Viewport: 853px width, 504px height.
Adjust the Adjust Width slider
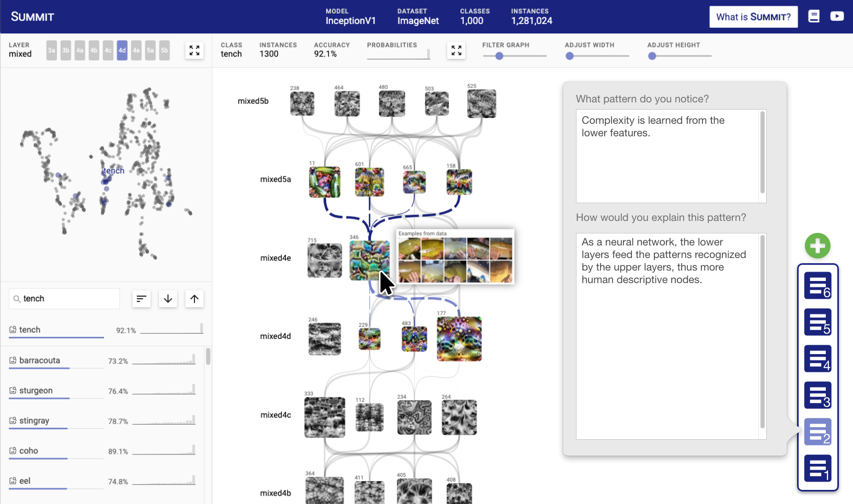click(570, 56)
